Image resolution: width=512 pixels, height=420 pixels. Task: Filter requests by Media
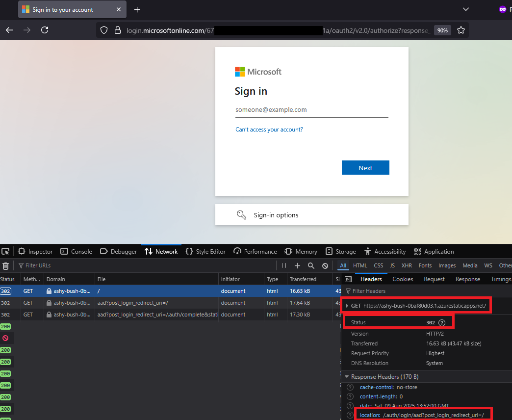point(470,265)
